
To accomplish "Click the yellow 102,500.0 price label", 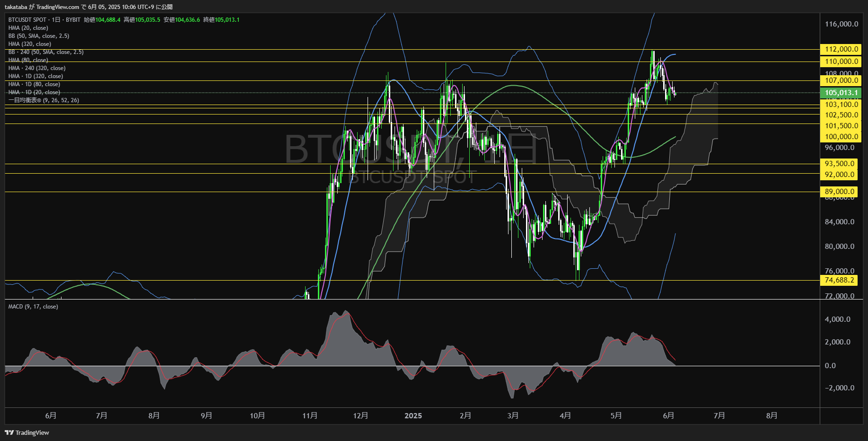I will [x=841, y=115].
